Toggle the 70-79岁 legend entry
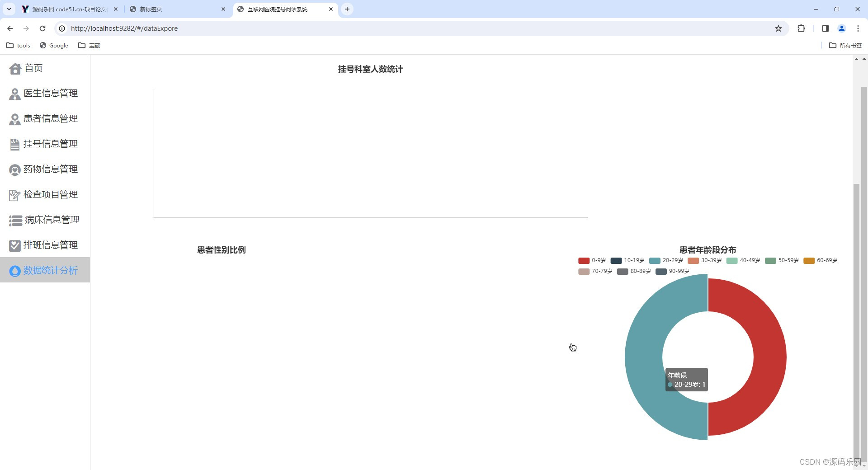Viewport: 868px width, 470px height. coord(595,272)
